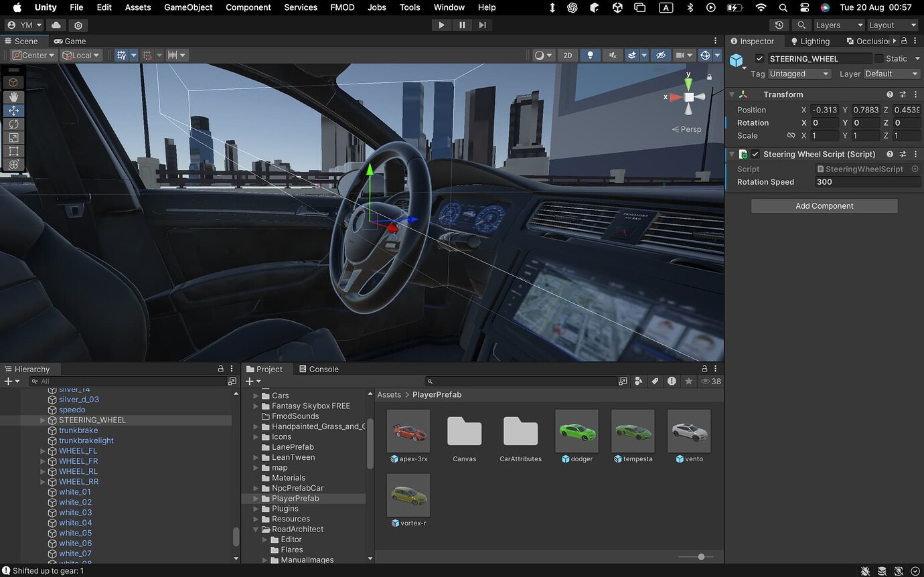Toggle the scene lighting icon
This screenshot has height=577, width=924.
pyautogui.click(x=590, y=55)
